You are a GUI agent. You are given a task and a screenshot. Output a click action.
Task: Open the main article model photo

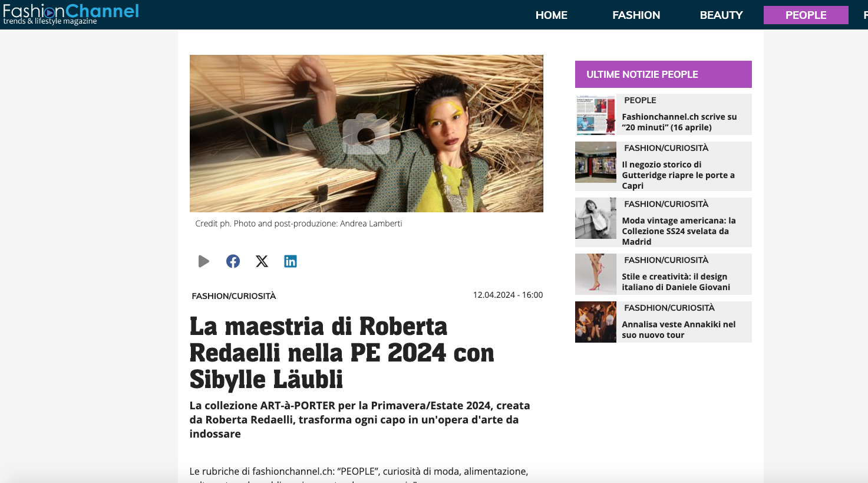click(366, 133)
